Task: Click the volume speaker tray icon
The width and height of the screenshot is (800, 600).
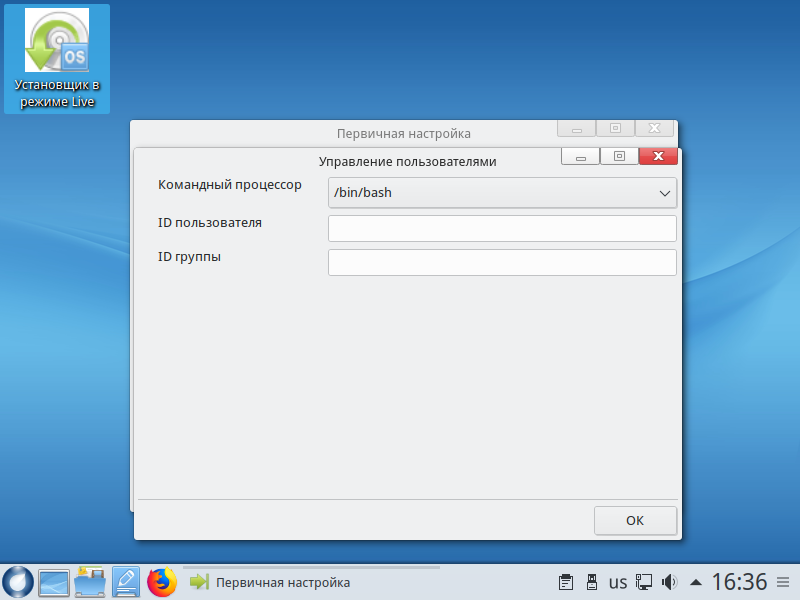Action: click(670, 582)
